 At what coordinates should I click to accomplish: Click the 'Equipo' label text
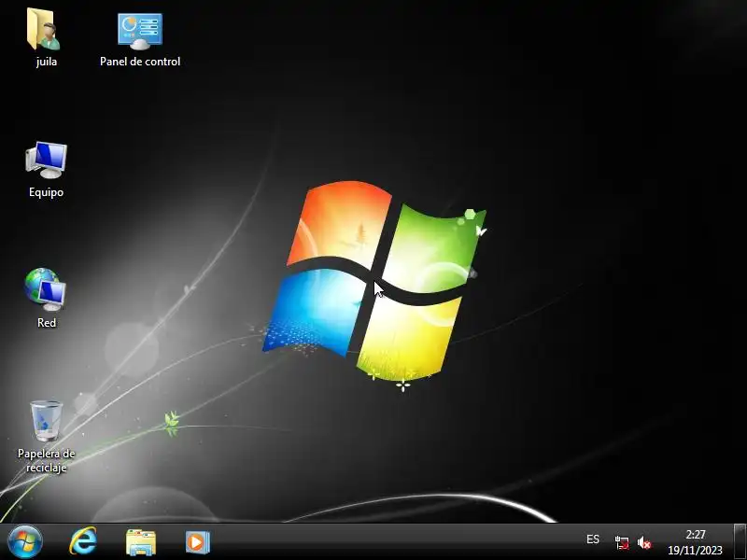pyautogui.click(x=46, y=192)
